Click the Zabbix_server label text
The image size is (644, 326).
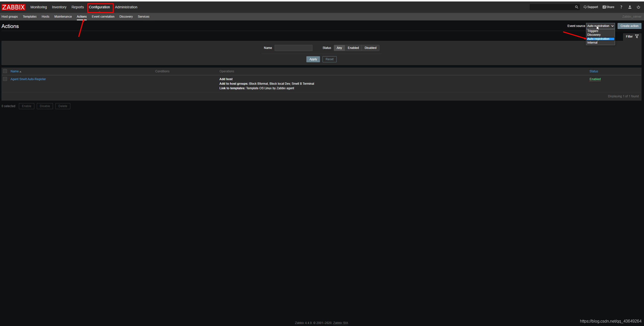[x=632, y=17]
